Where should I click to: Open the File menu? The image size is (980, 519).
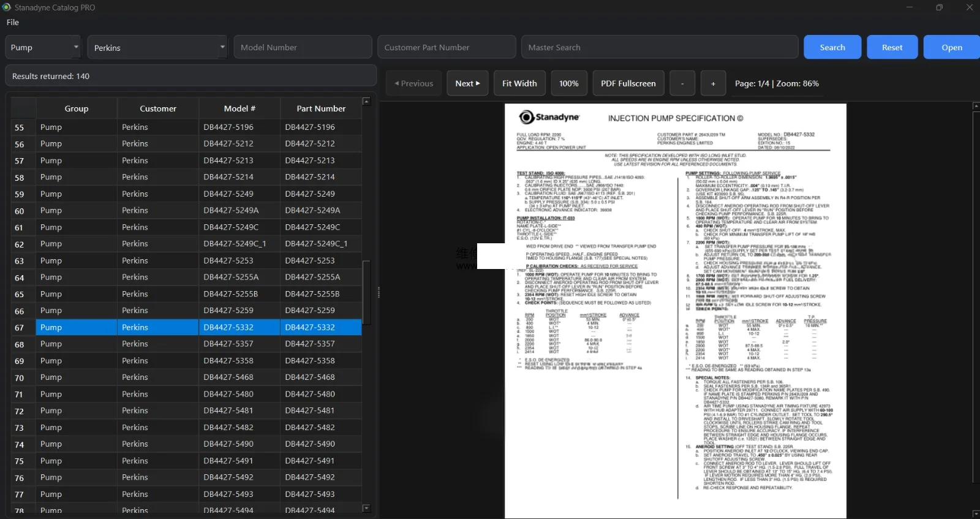tap(13, 22)
